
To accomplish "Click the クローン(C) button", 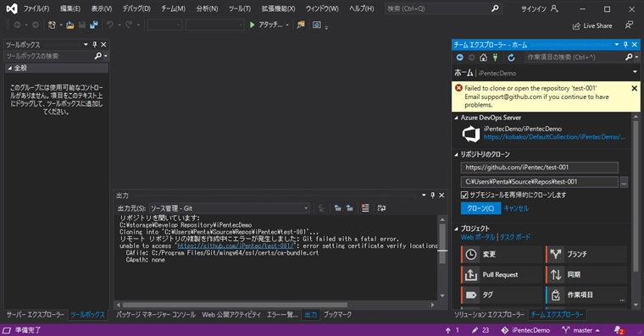I will point(480,208).
